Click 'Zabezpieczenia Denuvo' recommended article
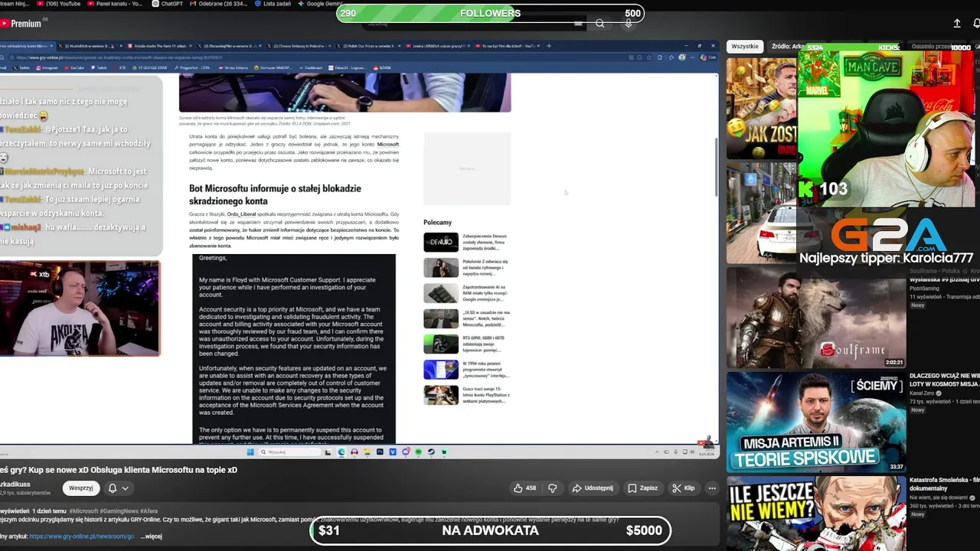The width and height of the screenshot is (980, 551). 466,243
